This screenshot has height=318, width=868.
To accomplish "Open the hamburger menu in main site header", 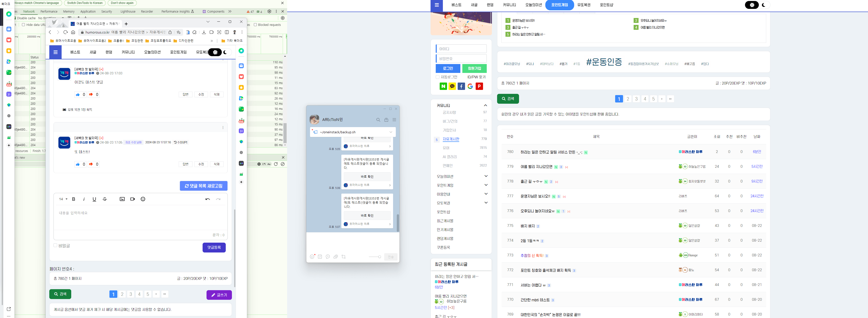I will coord(436,5).
